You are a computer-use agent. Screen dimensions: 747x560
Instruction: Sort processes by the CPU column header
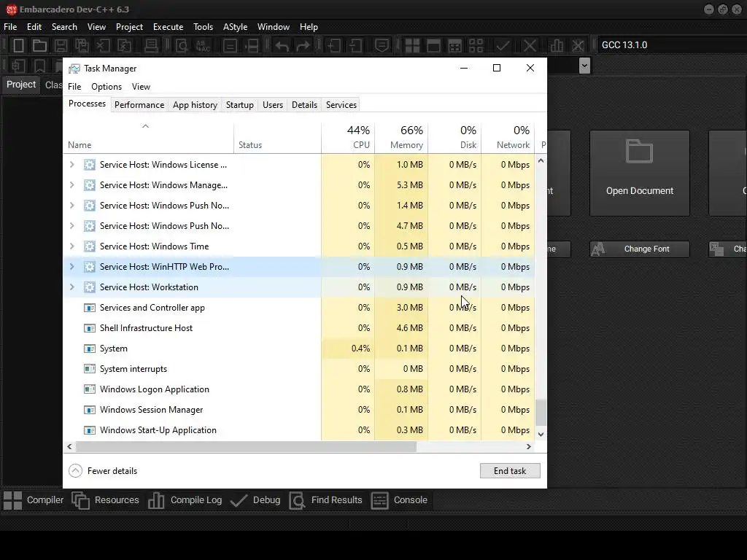pos(348,137)
